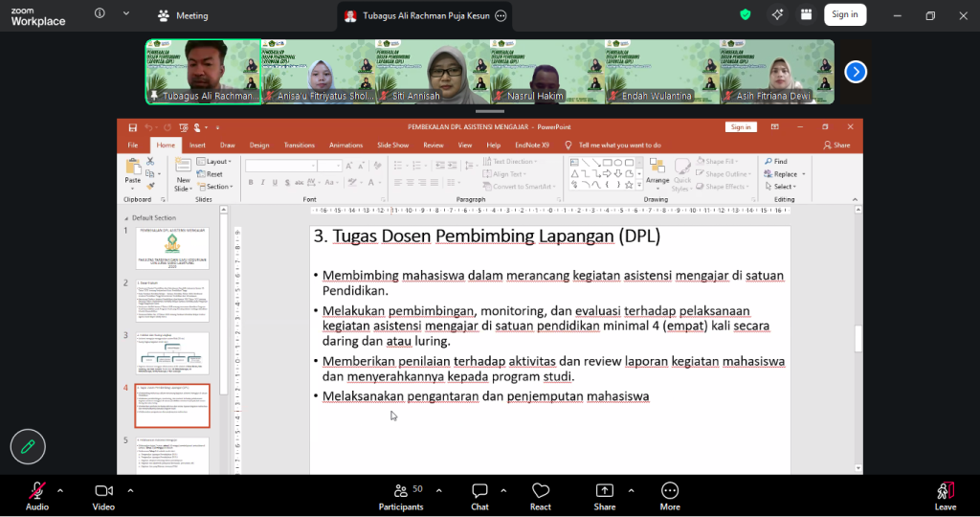This screenshot has height=517, width=980.
Task: Expand the Meeting info dropdown arrow
Action: [126, 14]
